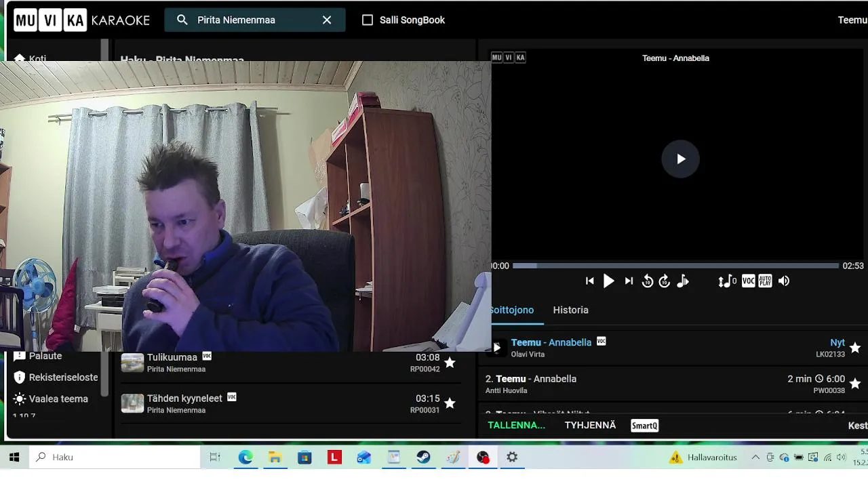Seek along the song progress bar

675,266
